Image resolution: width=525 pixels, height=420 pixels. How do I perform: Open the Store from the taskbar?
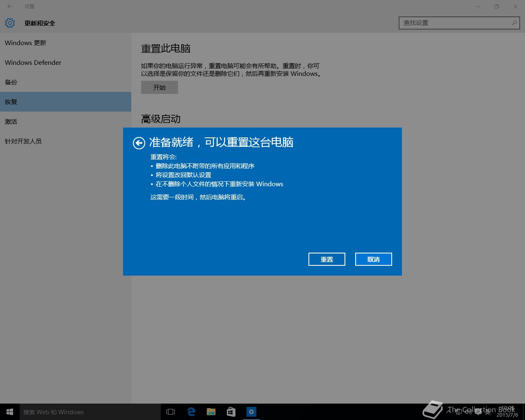point(231,412)
